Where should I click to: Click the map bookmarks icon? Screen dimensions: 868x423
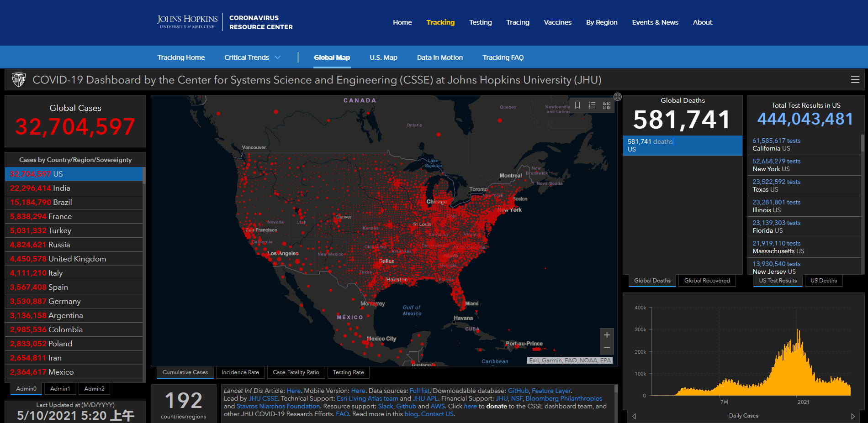(577, 105)
